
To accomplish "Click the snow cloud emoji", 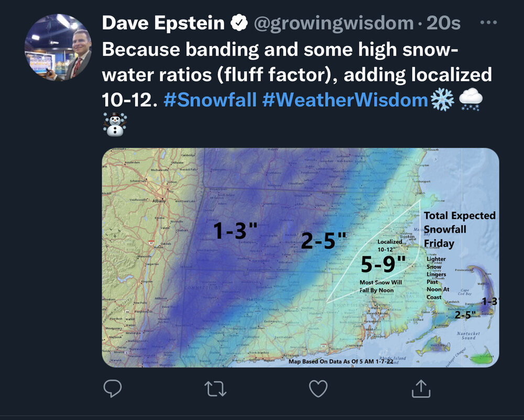I will (471, 100).
